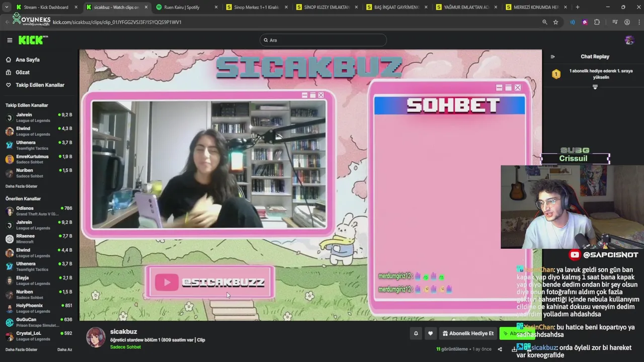Switch to Sinop Merkez 1+1 Kiralık tab
This screenshot has height=362, width=644.
coord(256,7)
